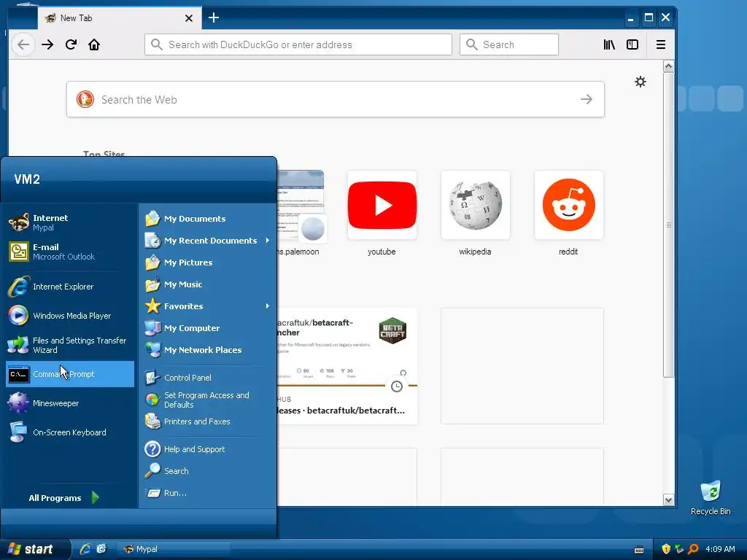
Task: Go back with the browser back arrow
Action: pos(23,44)
